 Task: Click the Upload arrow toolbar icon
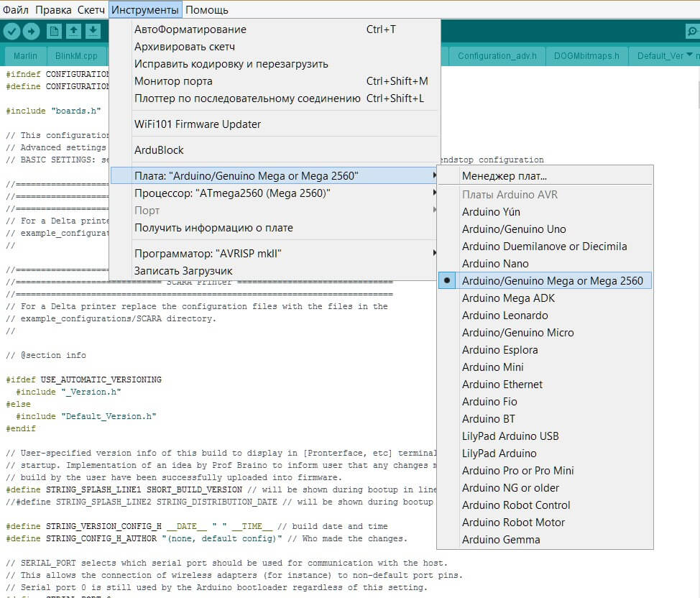click(x=31, y=31)
